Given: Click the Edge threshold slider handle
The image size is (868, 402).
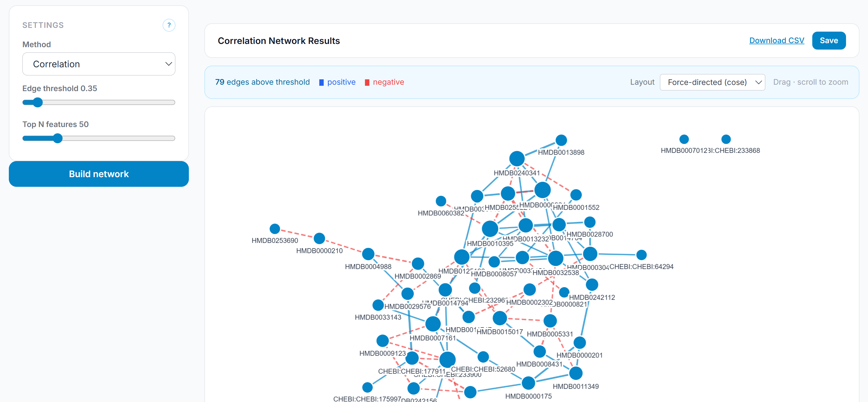Looking at the screenshot, I should [38, 102].
